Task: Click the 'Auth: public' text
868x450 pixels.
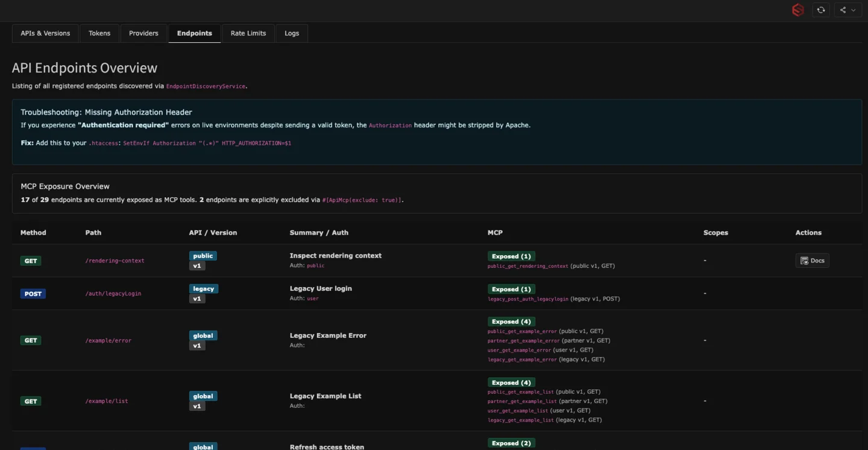Action: [x=307, y=265]
